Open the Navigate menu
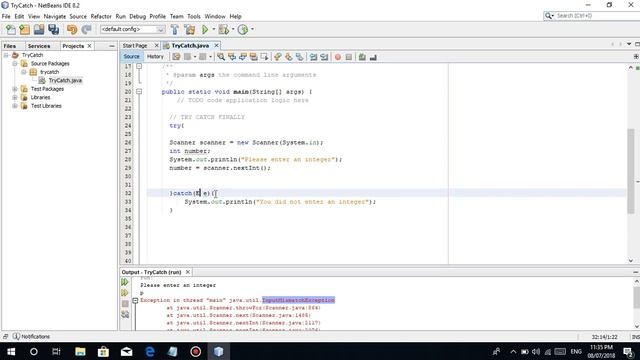The image size is (640, 360). click(55, 16)
